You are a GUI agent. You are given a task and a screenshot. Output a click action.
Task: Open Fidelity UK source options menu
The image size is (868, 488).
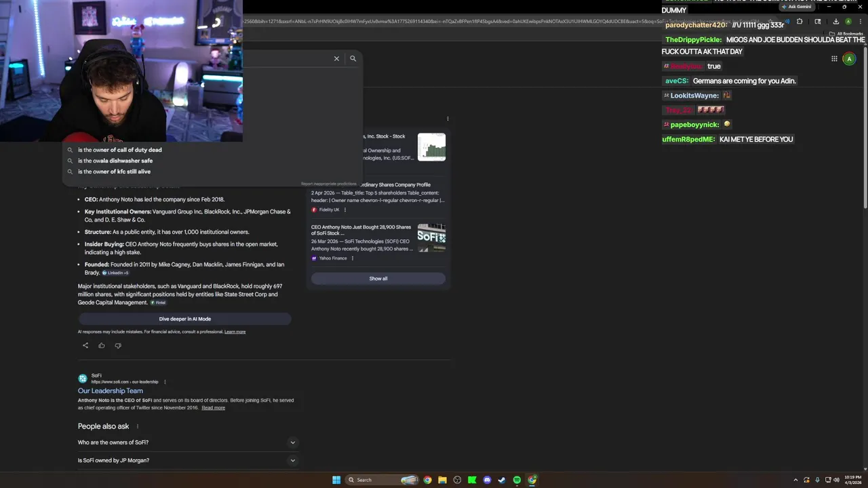tap(344, 209)
